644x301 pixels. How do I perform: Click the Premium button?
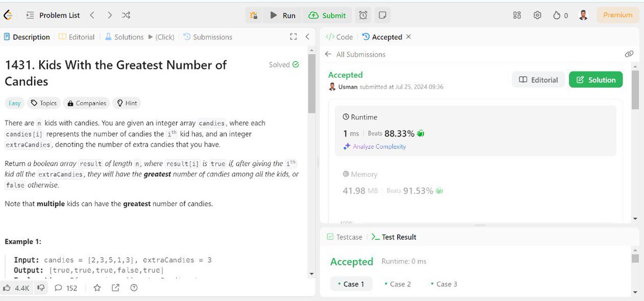(618, 15)
